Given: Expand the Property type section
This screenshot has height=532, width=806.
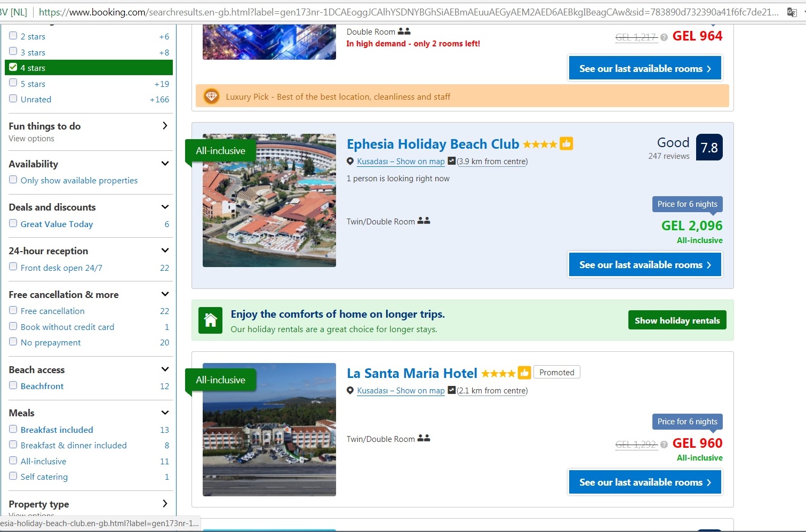Looking at the screenshot, I should [x=165, y=504].
